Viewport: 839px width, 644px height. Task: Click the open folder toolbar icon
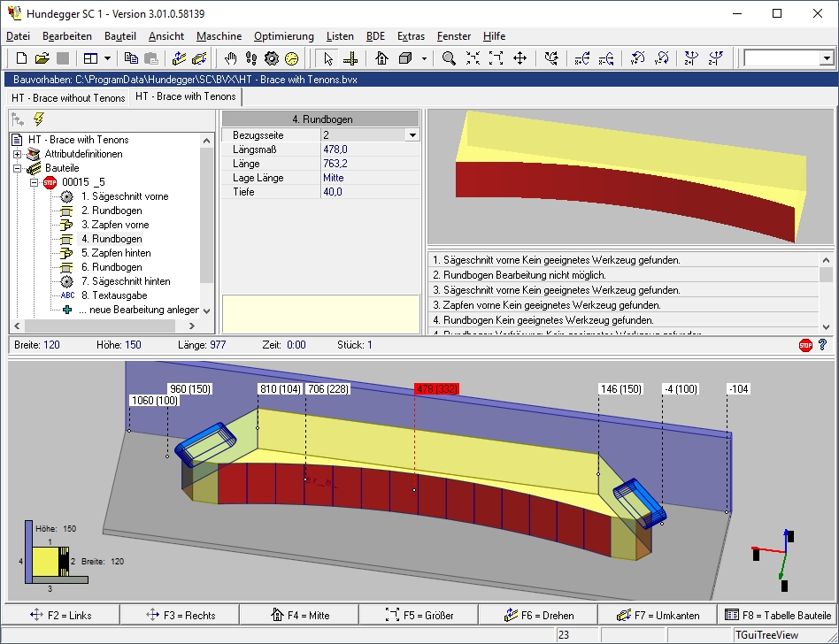click(x=42, y=58)
